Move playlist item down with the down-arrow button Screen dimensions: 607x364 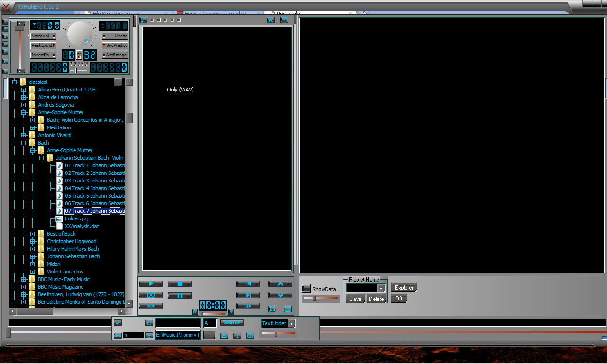pos(280,295)
